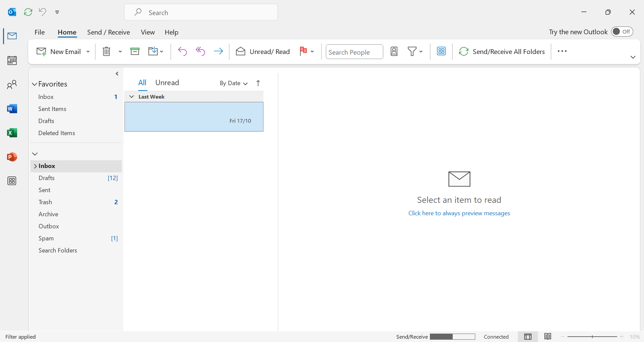Click the Archive icon in ribbon
Viewport: 644px width, 342px height.
[x=135, y=51]
